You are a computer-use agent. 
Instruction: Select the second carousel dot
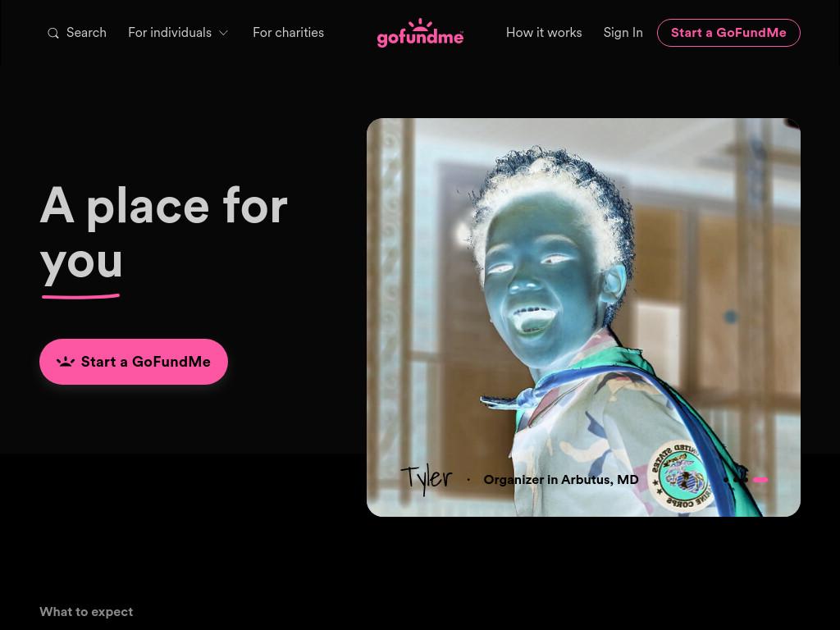(736, 480)
